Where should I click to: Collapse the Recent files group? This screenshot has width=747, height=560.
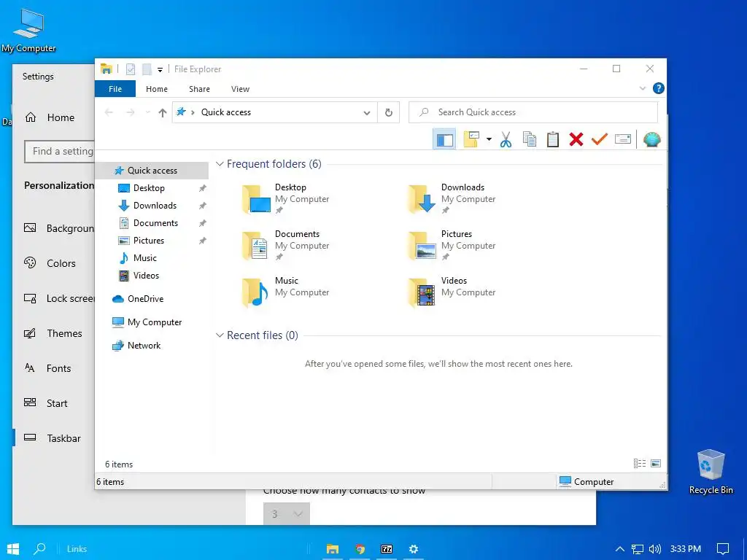pos(220,335)
